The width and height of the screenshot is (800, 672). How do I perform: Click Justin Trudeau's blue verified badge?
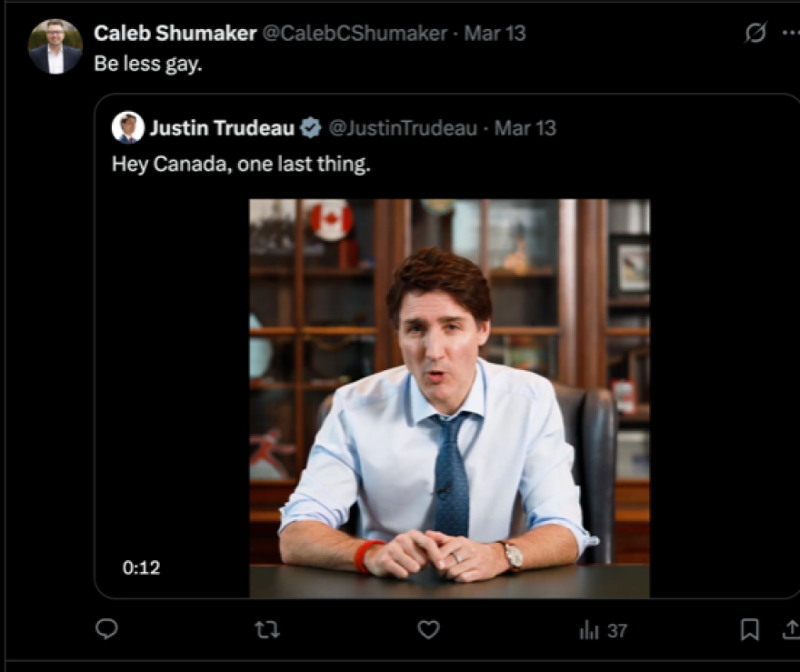(x=309, y=127)
